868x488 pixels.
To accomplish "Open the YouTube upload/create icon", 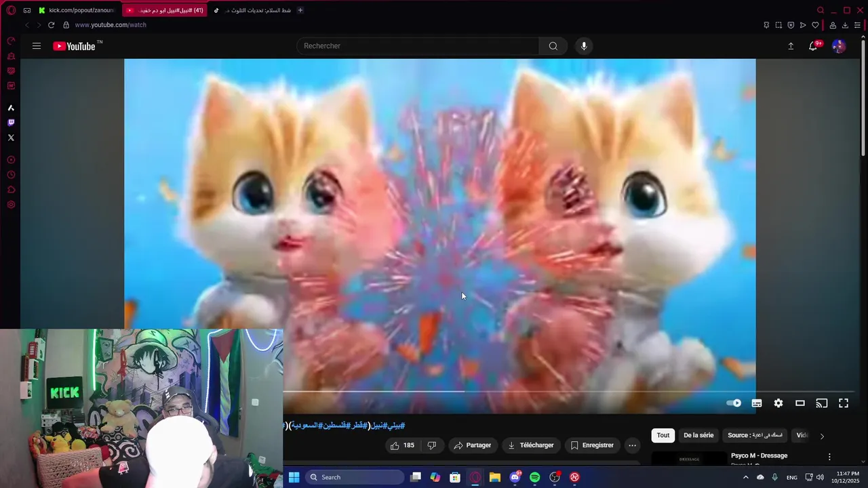I will pyautogui.click(x=791, y=46).
